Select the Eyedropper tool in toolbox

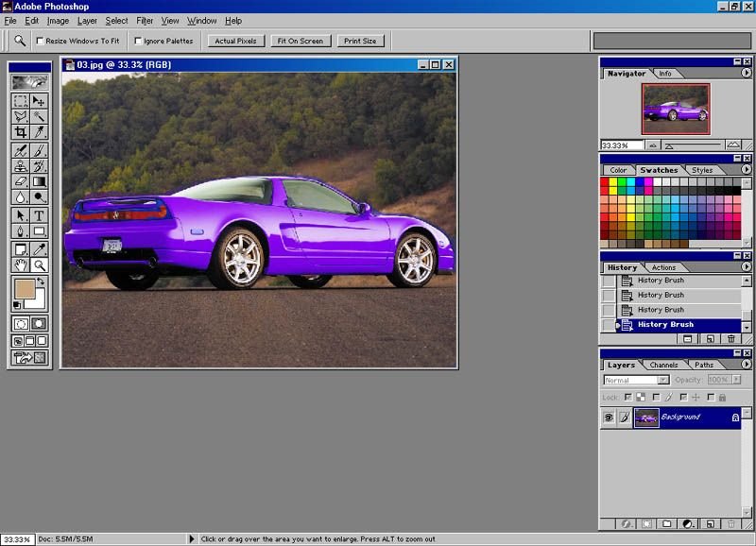point(39,248)
